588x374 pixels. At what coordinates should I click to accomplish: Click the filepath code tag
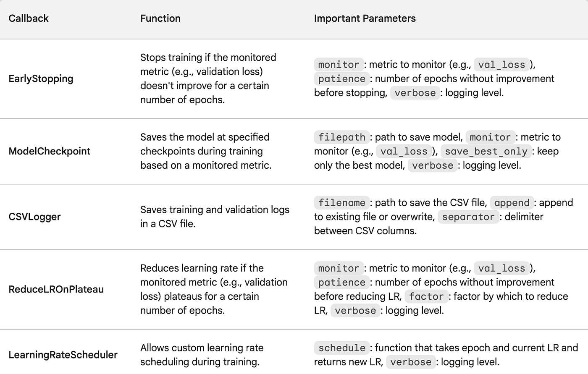pos(342,137)
